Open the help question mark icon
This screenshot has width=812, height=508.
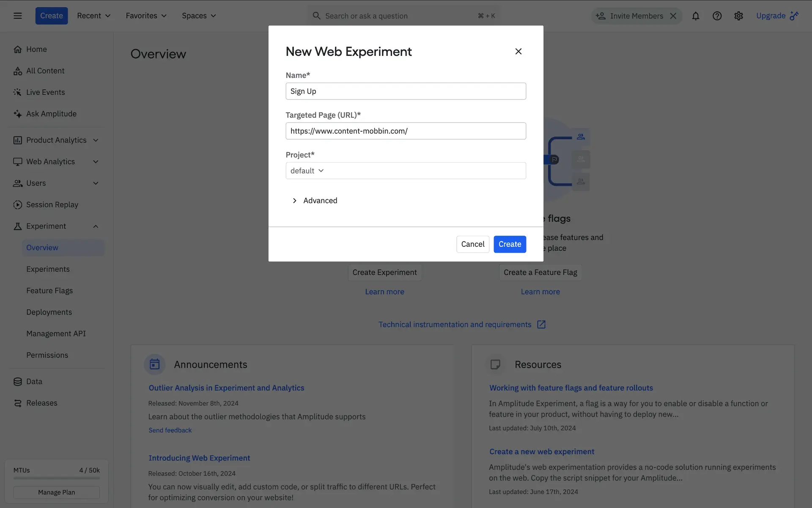pyautogui.click(x=717, y=16)
